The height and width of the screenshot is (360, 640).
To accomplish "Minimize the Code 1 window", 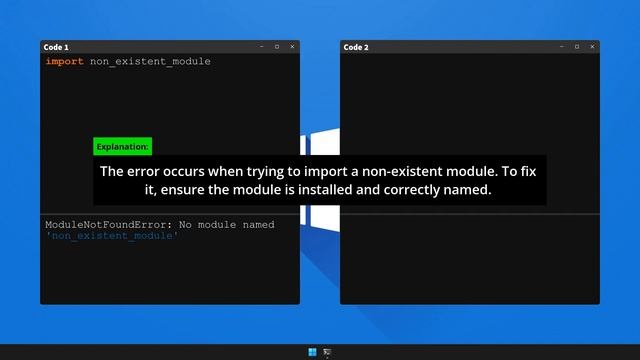I will click(x=262, y=47).
